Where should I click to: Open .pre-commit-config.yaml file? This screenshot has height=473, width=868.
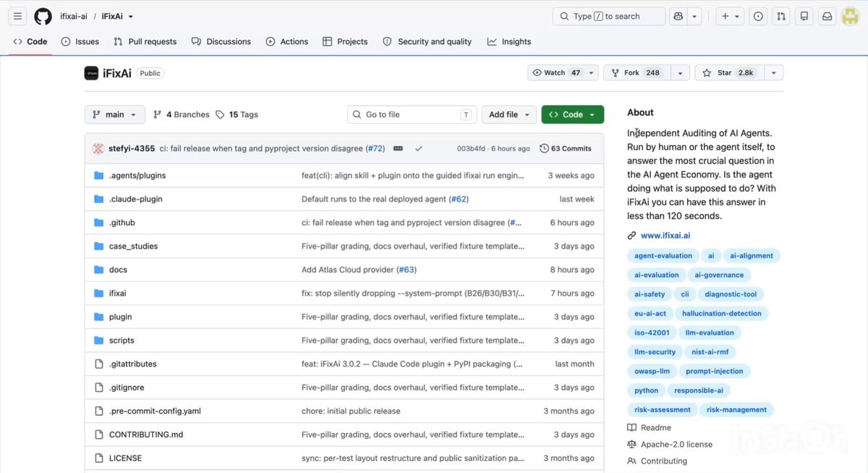155,411
